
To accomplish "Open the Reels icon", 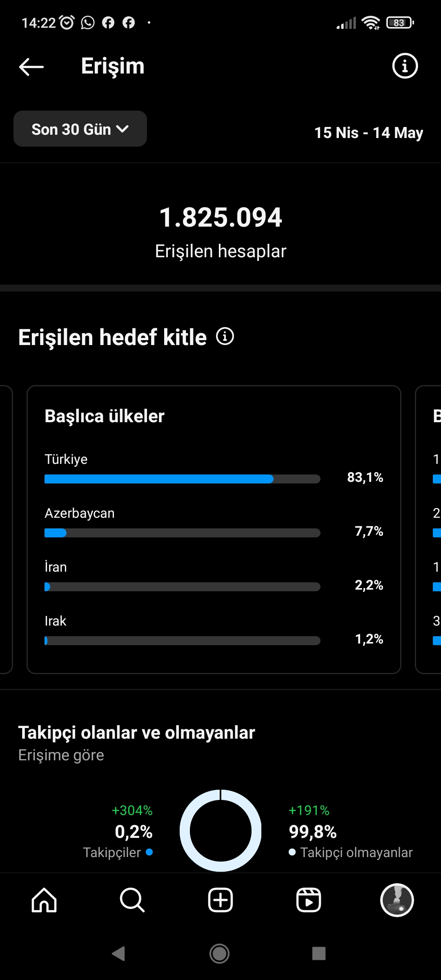I will click(309, 900).
